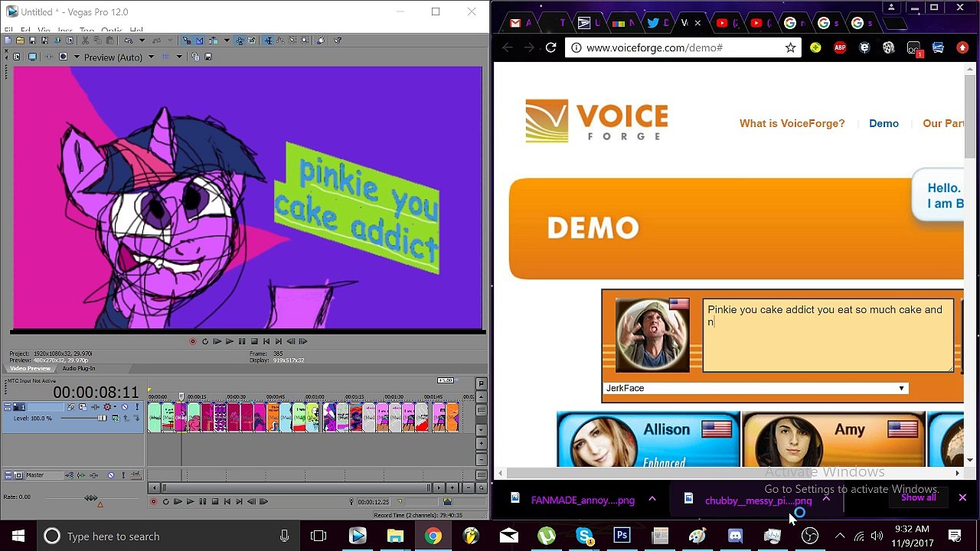Click the timeline horizontal scrollbar

click(296, 487)
